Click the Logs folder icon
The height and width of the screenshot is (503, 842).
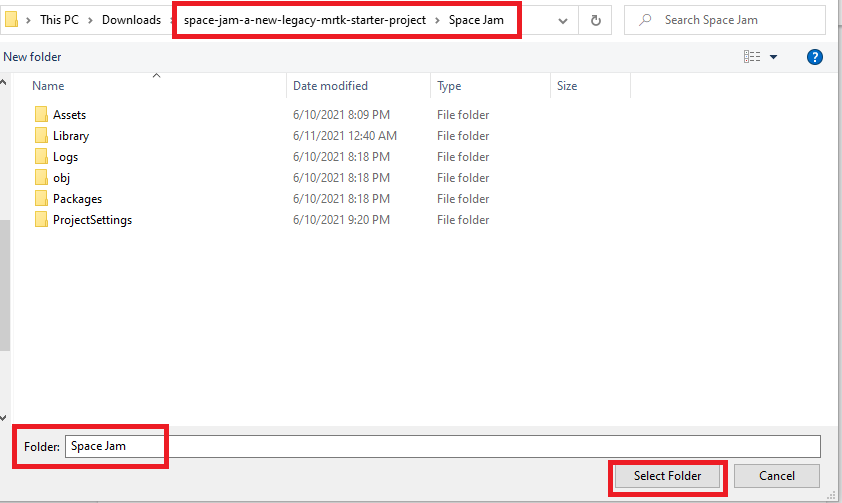(x=41, y=156)
